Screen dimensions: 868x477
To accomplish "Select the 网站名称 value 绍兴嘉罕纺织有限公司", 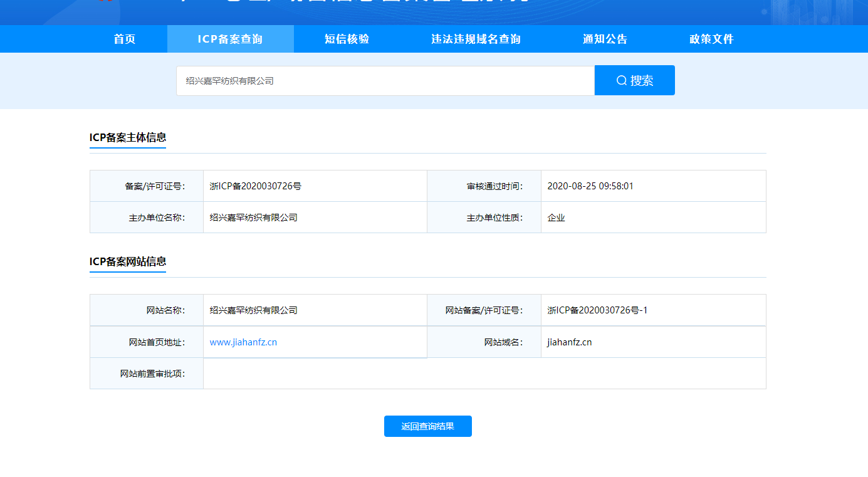I will pos(253,310).
